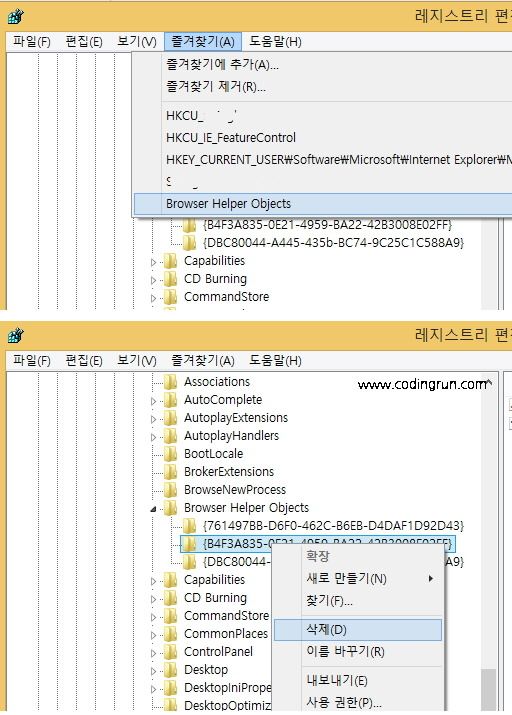Click the Registry Editor app icon in upper window
Screen dimensions: 512x715
coord(16,17)
